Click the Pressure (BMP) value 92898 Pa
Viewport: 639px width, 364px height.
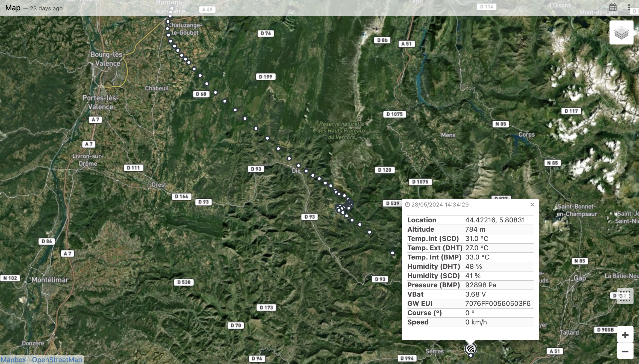pyautogui.click(x=481, y=285)
